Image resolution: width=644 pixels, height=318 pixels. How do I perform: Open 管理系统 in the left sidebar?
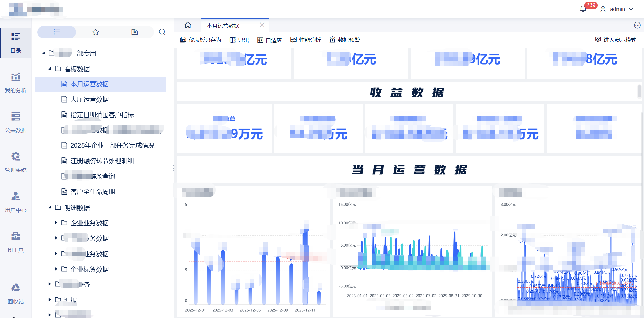[x=16, y=162]
